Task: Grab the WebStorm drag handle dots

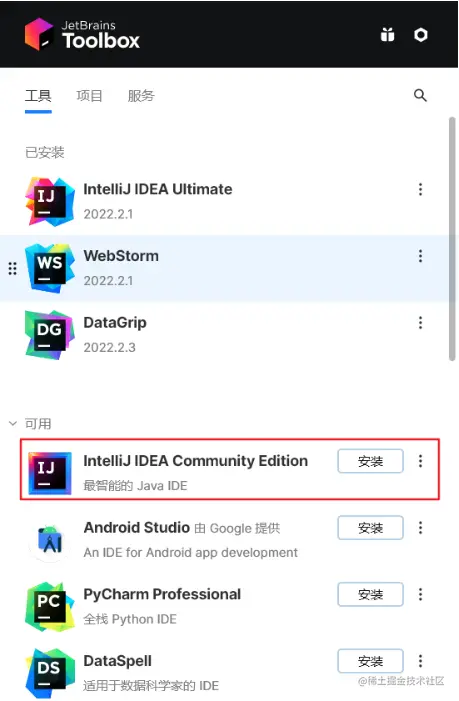Action: pos(13,268)
